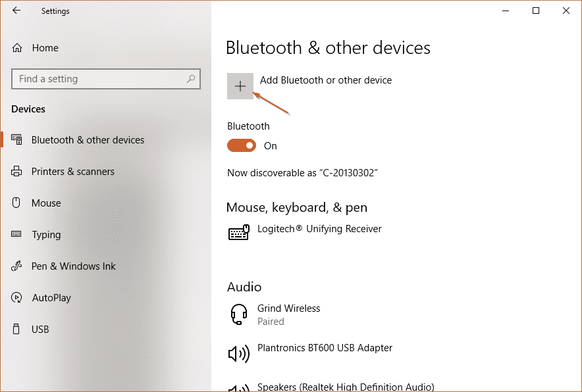The width and height of the screenshot is (582, 392).
Task: Select the USB icon in the sidebar
Action: pos(16,329)
